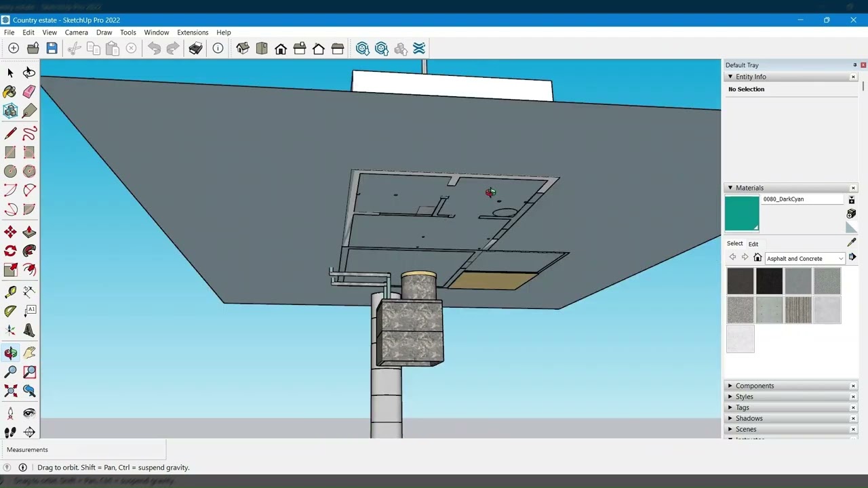Select the Protractor tool
Screen dimensions: 868x488
point(10,311)
